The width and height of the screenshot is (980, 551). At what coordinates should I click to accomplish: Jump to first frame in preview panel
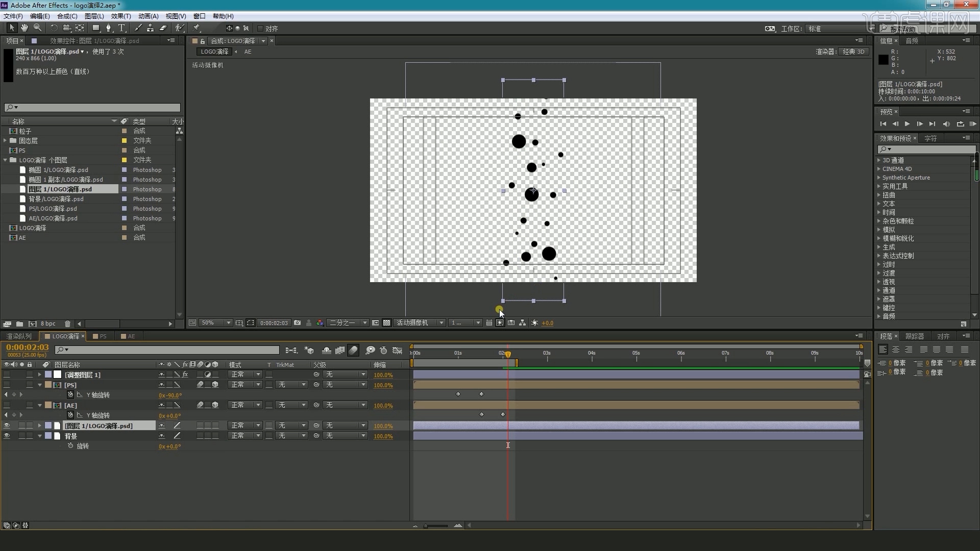pyautogui.click(x=883, y=124)
